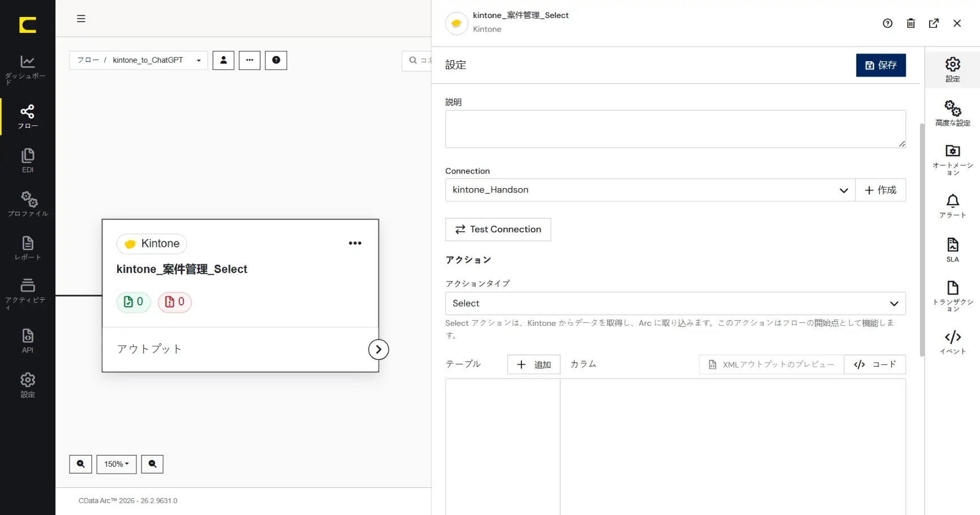980x515 pixels.
Task: Save settings with the 保存 button
Action: tap(881, 65)
